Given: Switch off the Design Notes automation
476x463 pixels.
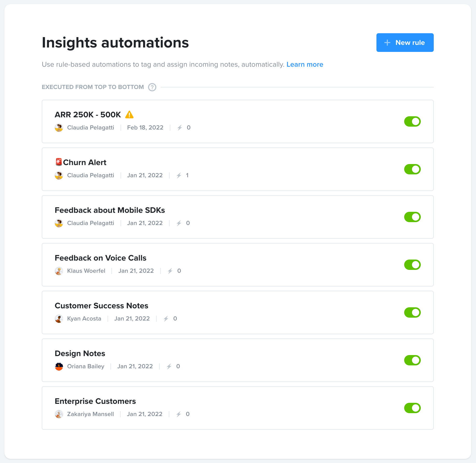Looking at the screenshot, I should click(412, 360).
